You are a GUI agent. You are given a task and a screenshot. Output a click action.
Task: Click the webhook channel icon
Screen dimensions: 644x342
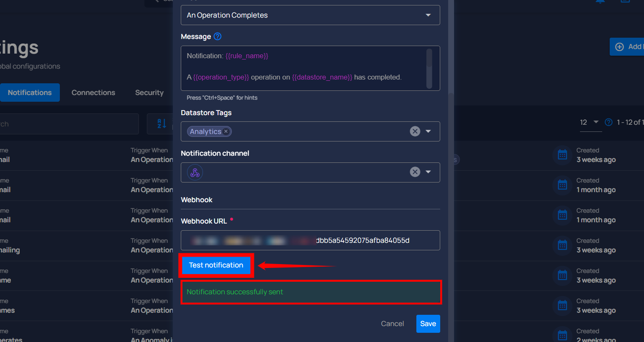[x=195, y=172]
